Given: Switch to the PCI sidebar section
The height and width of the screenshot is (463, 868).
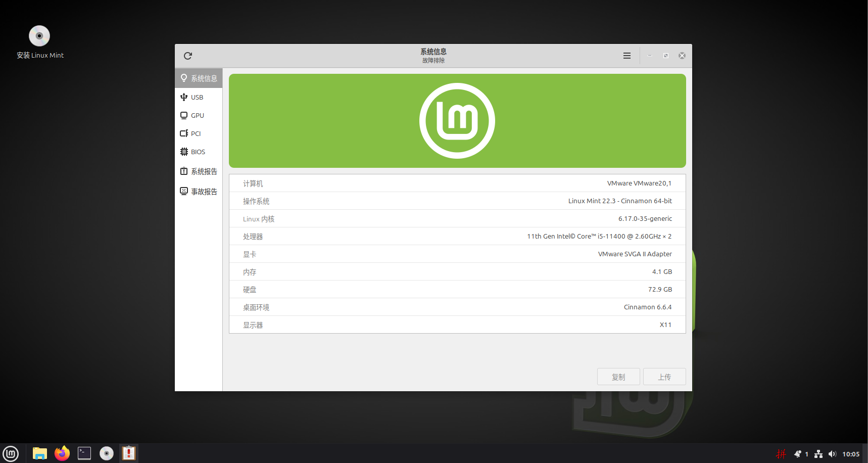Looking at the screenshot, I should point(199,133).
